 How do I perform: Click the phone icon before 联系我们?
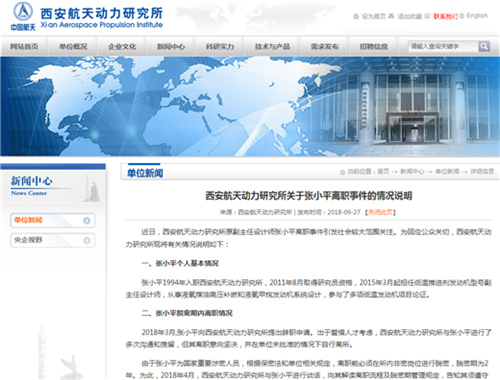[x=427, y=16]
